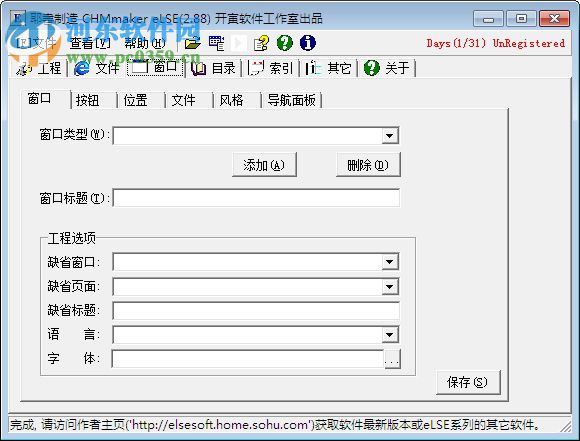Open the 查看(V) menu
Image resolution: width=580 pixels, height=441 pixels.
pyautogui.click(x=90, y=43)
